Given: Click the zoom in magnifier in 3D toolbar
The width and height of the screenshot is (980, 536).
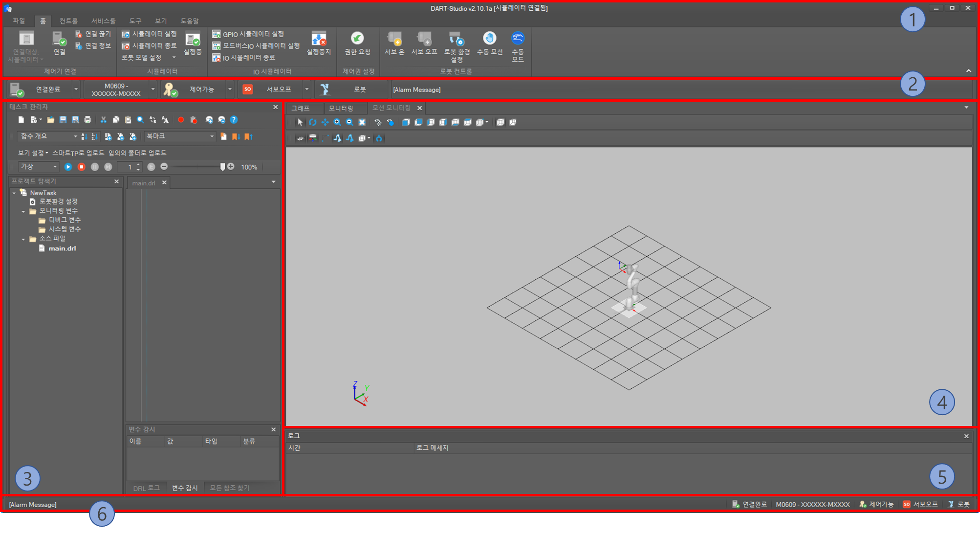Looking at the screenshot, I should (x=337, y=122).
